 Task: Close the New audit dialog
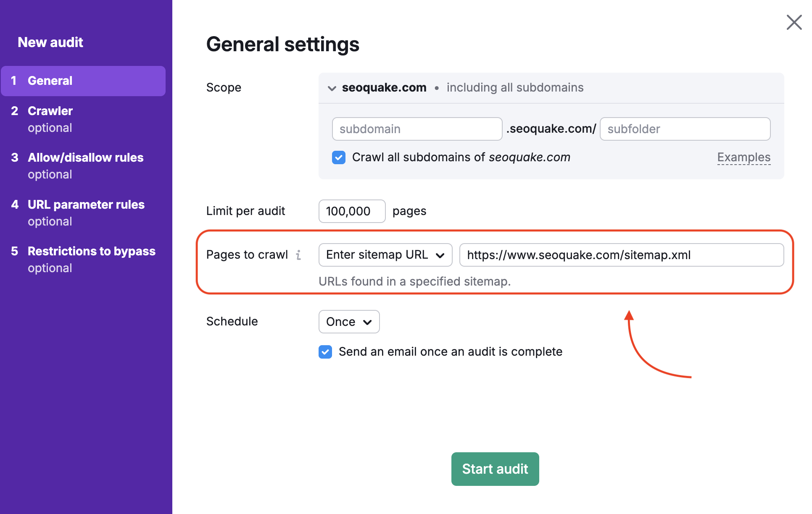[794, 22]
